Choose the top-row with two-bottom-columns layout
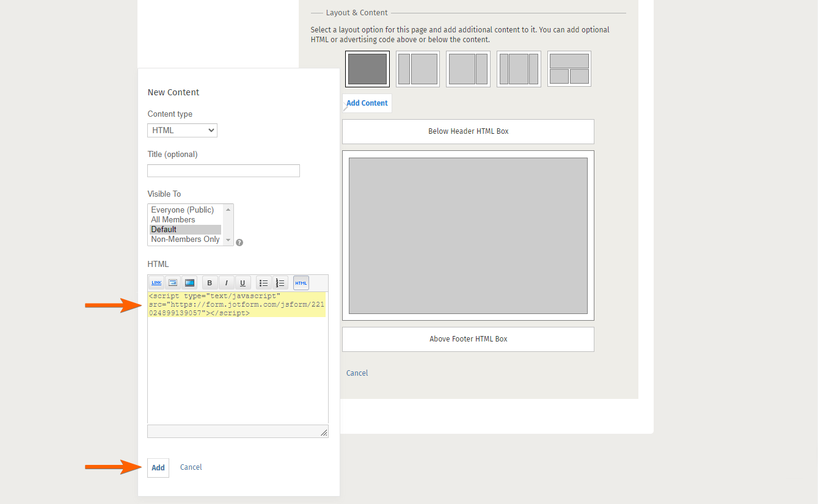 point(569,69)
